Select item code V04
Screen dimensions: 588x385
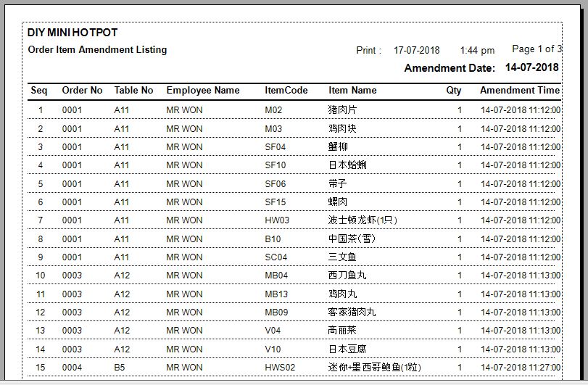[x=273, y=331]
